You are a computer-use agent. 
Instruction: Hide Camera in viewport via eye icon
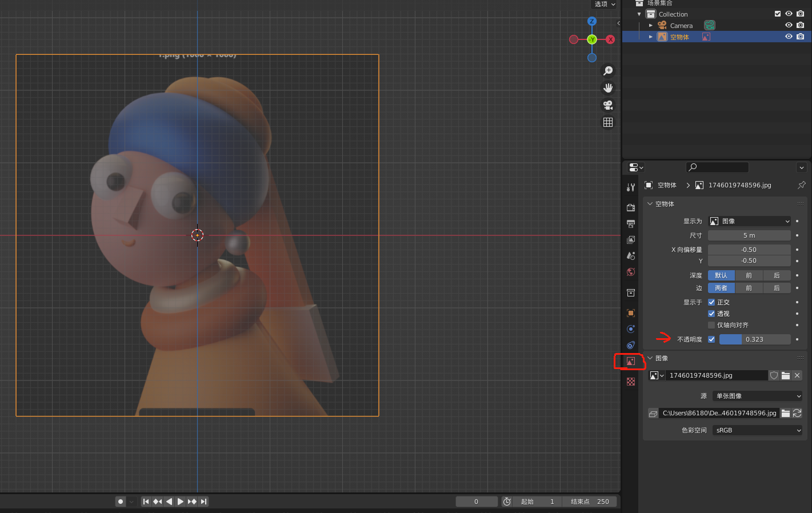(x=789, y=25)
